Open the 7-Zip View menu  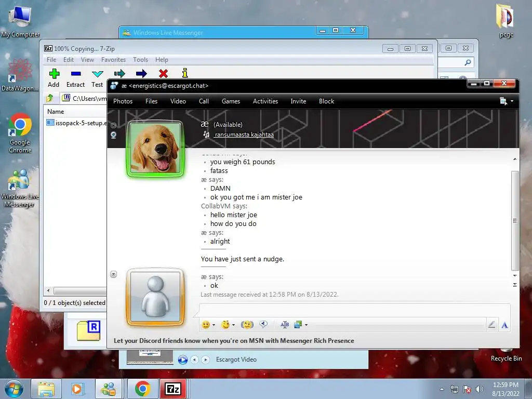pyautogui.click(x=87, y=60)
